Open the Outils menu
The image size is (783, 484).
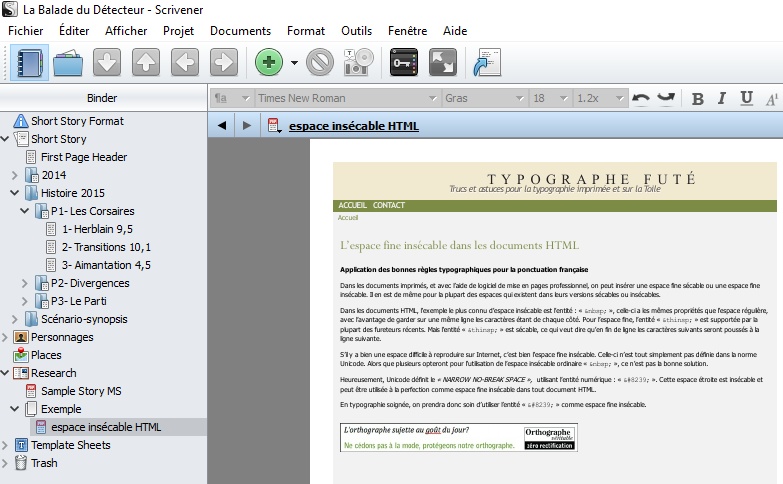pyautogui.click(x=356, y=31)
